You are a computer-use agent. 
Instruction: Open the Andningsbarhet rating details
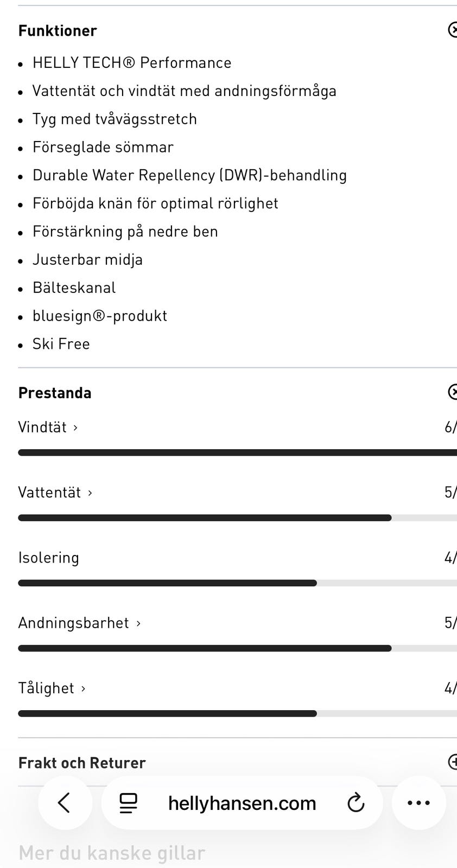coord(80,623)
